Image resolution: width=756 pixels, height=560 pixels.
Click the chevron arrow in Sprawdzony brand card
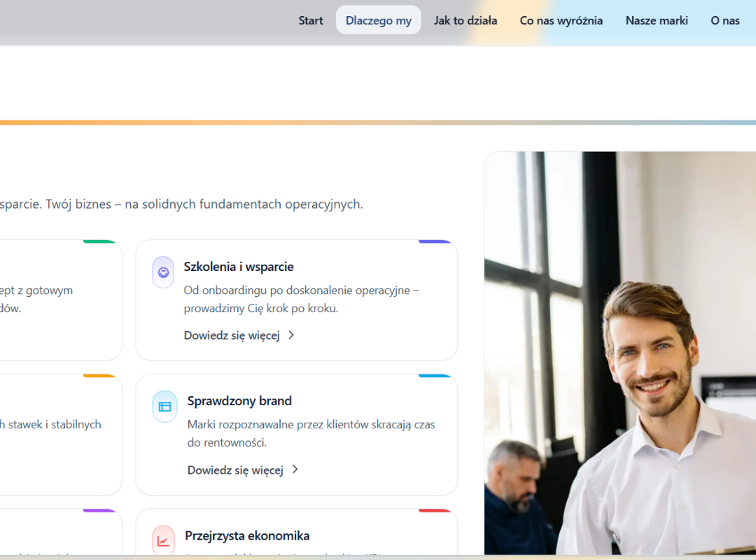pyautogui.click(x=295, y=470)
